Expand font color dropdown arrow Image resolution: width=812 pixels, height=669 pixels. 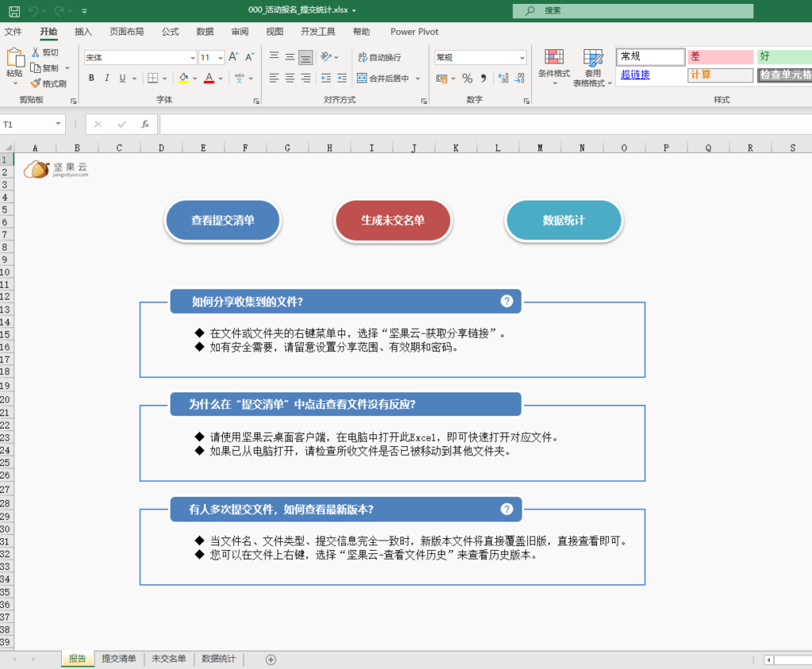click(220, 78)
